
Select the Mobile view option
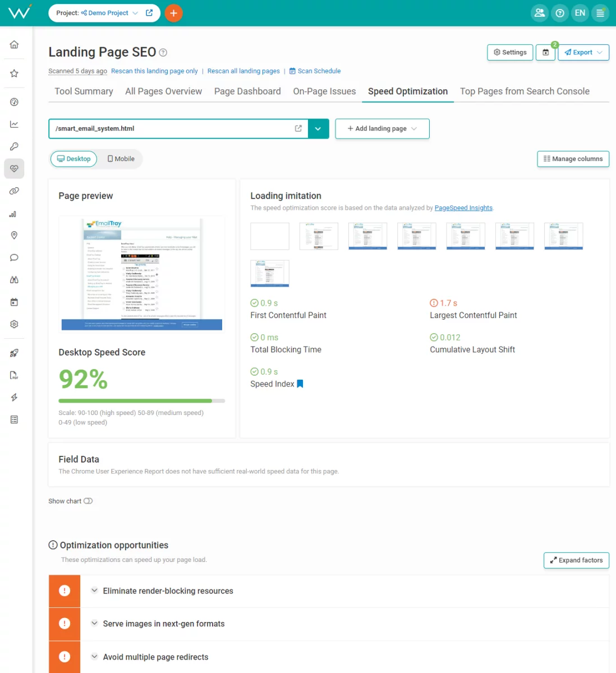[121, 159]
